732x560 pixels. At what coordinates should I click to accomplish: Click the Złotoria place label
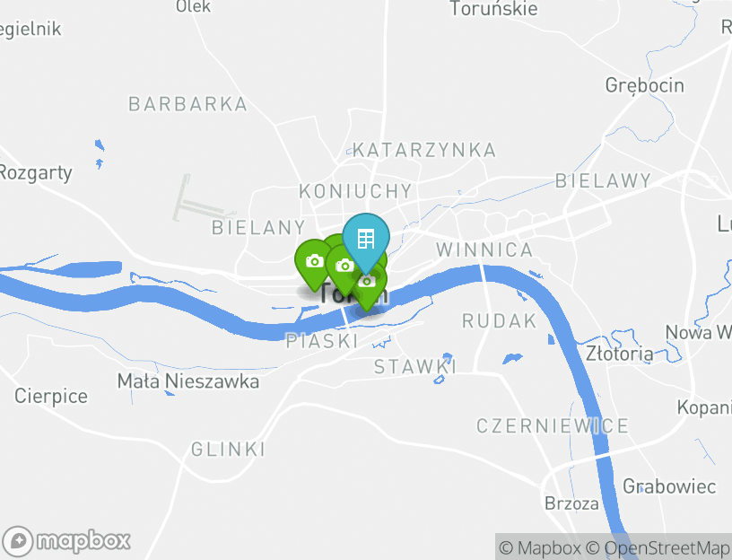(x=620, y=354)
